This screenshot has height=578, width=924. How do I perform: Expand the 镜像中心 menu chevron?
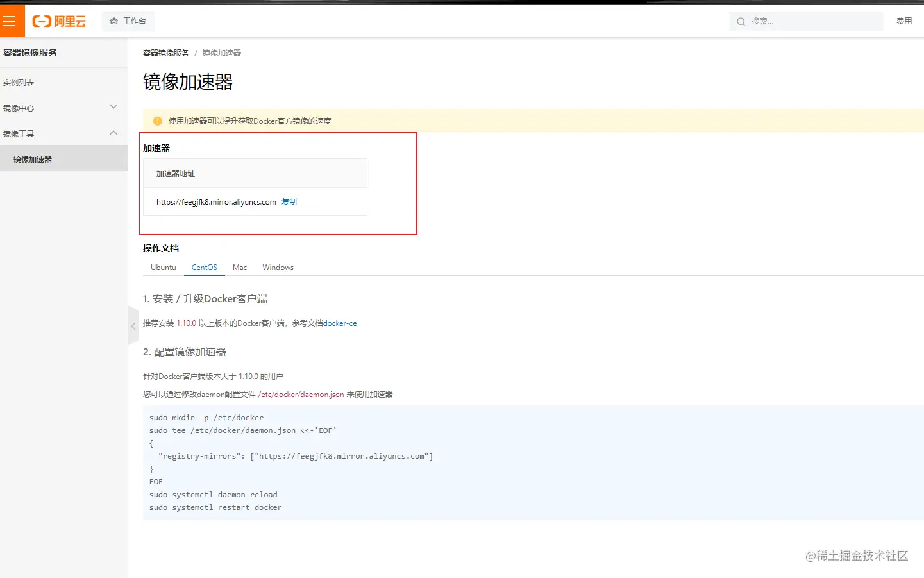(x=113, y=107)
